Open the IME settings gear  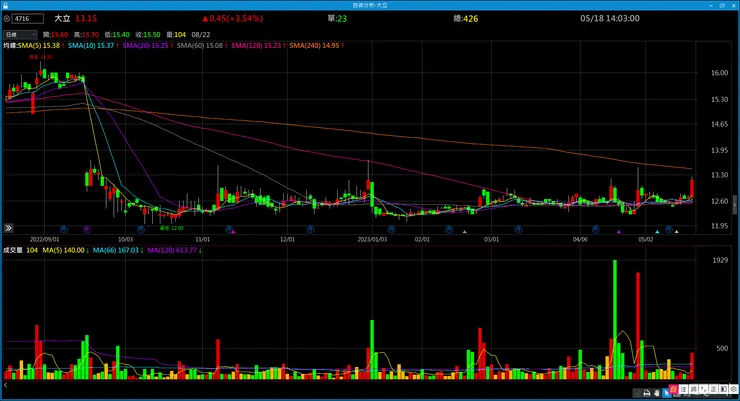point(733,389)
